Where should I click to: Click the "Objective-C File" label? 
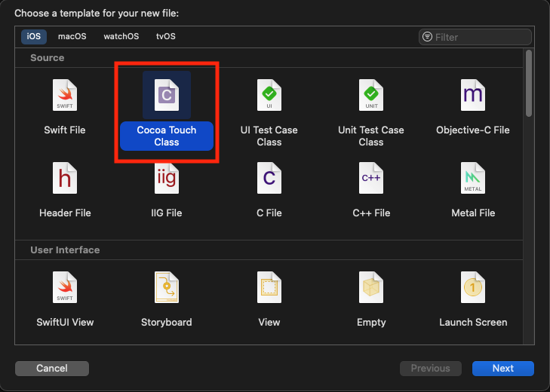(473, 130)
